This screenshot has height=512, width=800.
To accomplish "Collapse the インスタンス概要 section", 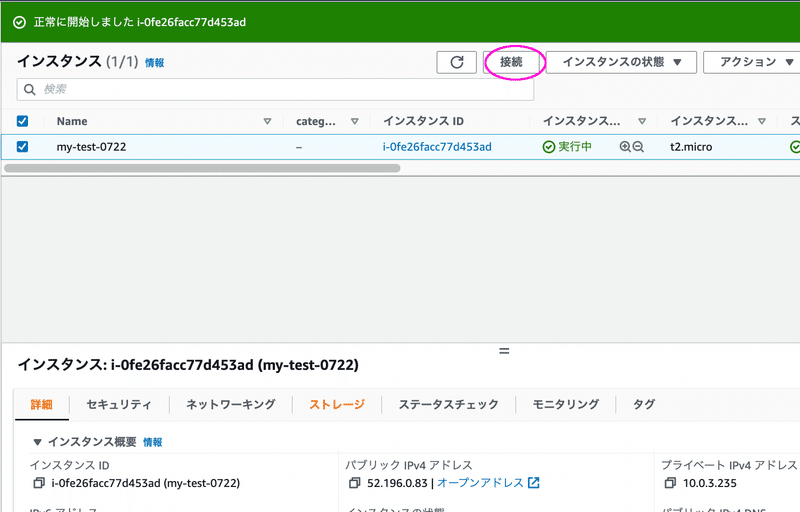I will 37,442.
